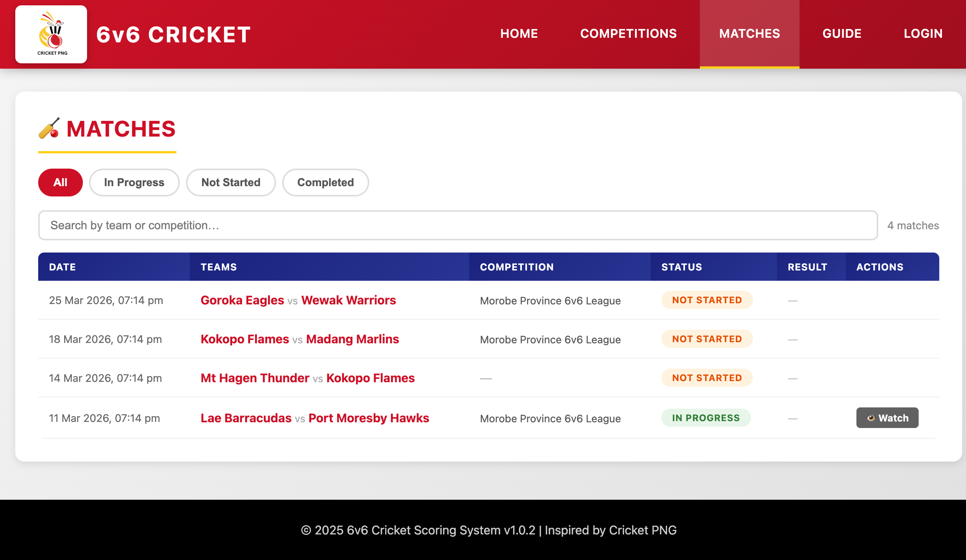Viewport: 966px width, 560px height.
Task: Open the Goroka Eagles vs Wewak Warriors match
Action: (298, 300)
